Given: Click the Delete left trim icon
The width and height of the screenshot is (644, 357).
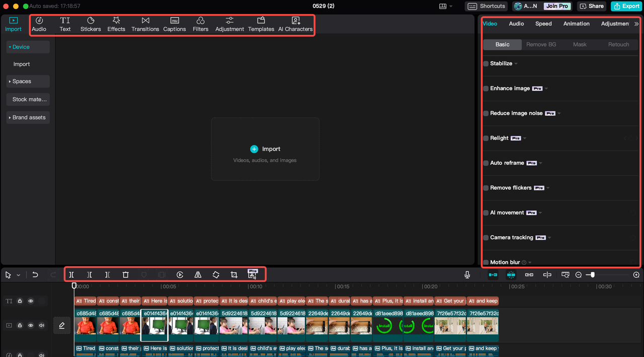Looking at the screenshot, I should coord(90,275).
